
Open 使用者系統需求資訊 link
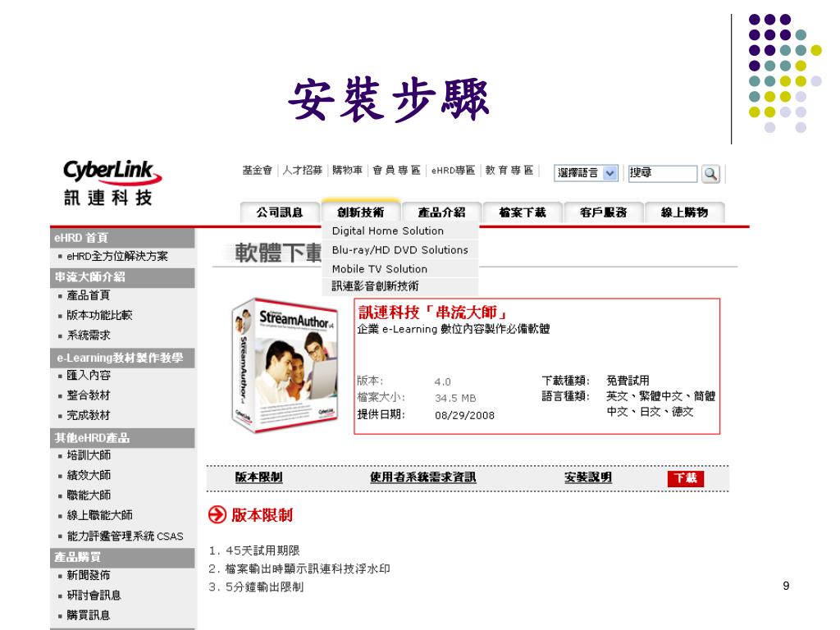point(422,477)
